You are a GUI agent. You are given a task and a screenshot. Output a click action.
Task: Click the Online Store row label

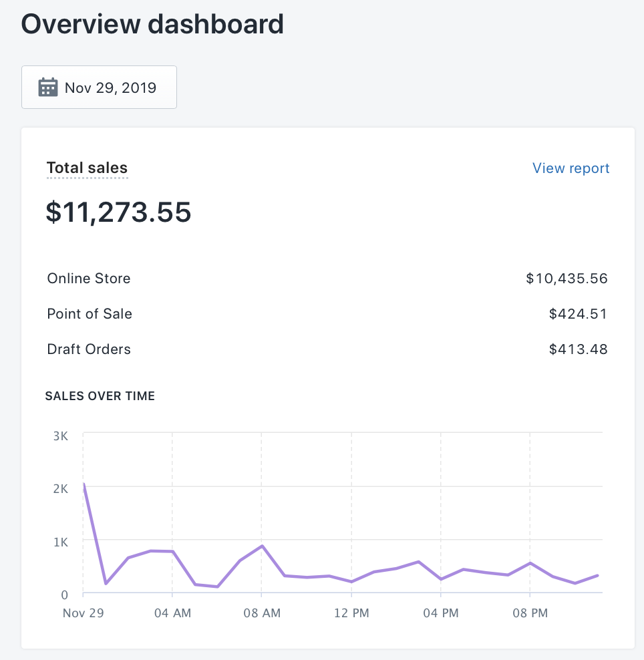coord(89,278)
